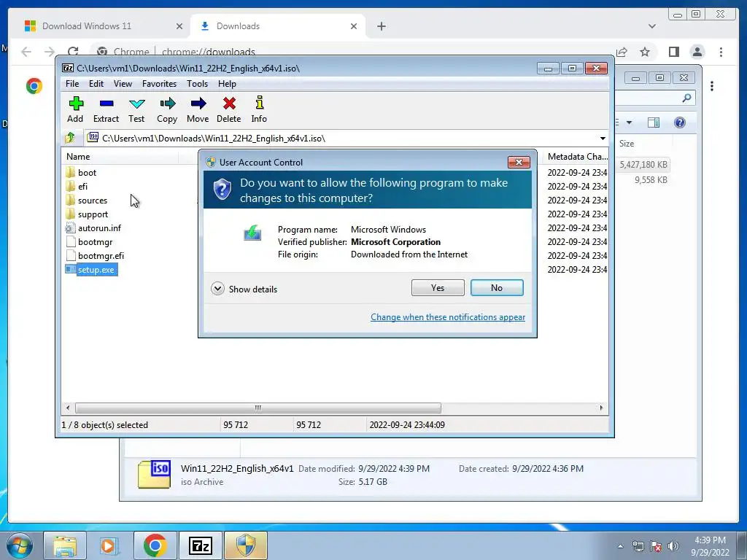Bookmark this page with star icon
Screen dimensions: 747x560
pos(645,52)
